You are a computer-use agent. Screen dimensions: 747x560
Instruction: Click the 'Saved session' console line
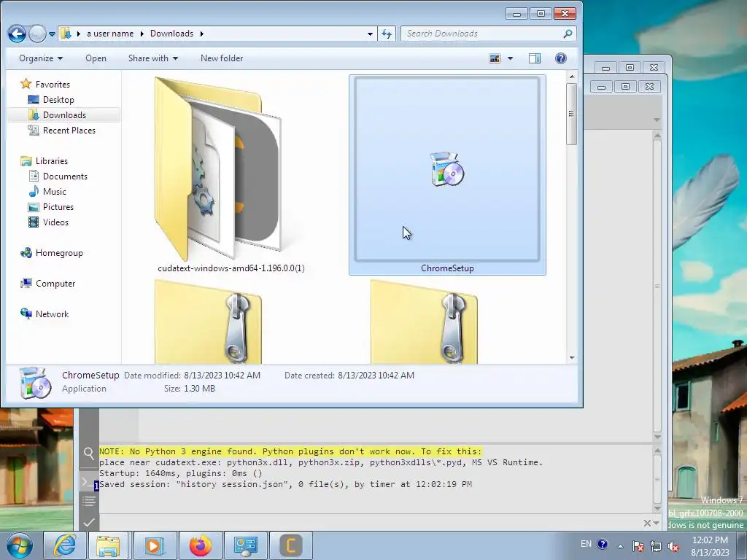click(x=285, y=484)
